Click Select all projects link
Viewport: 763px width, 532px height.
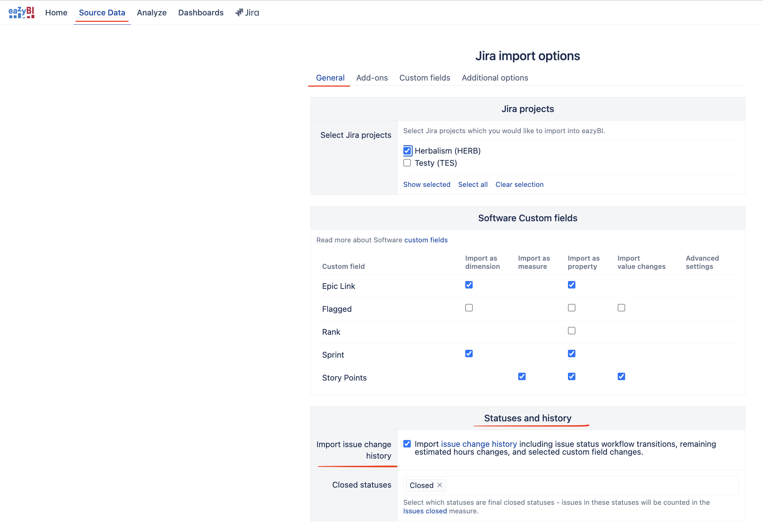coord(473,184)
